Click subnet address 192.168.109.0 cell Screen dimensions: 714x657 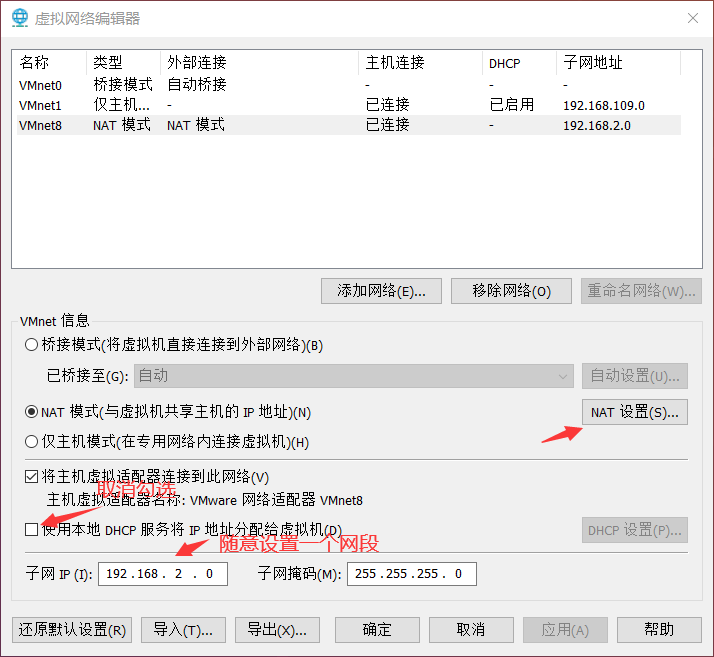click(x=604, y=106)
